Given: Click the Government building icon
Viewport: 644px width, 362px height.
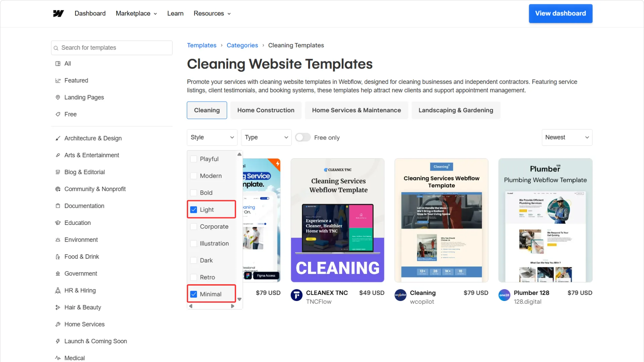Looking at the screenshot, I should (x=58, y=274).
